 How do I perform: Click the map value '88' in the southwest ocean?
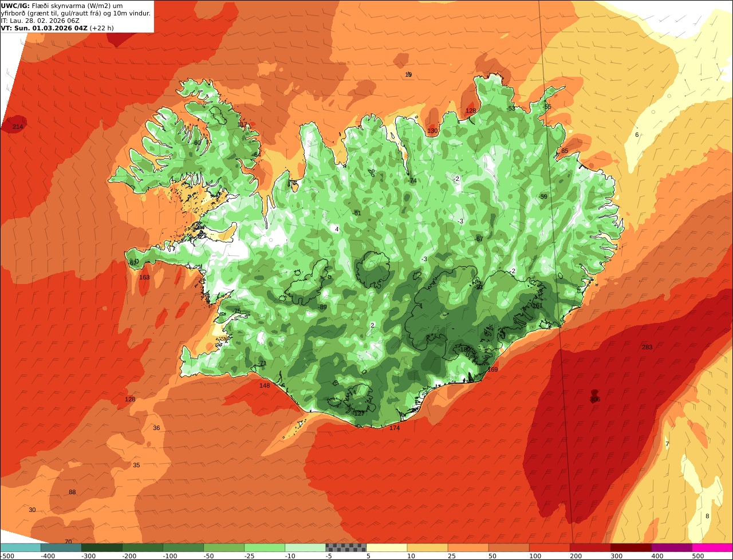click(x=72, y=492)
